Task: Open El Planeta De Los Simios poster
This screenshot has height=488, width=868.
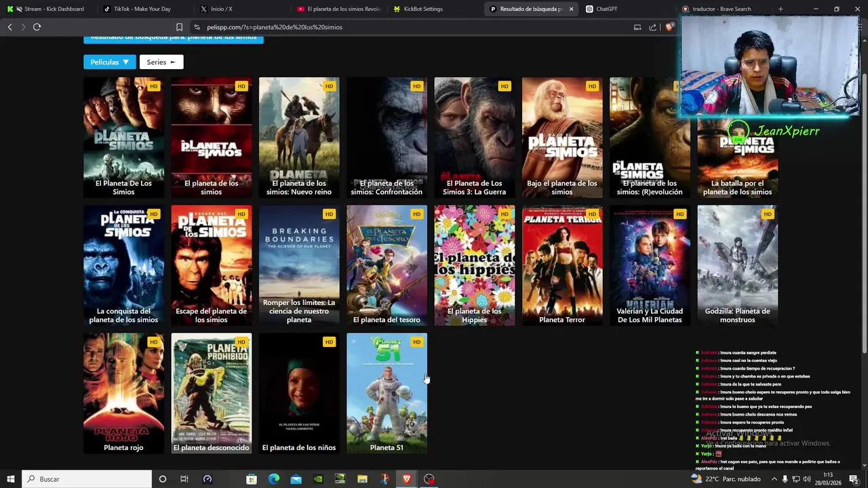Action: [123, 138]
